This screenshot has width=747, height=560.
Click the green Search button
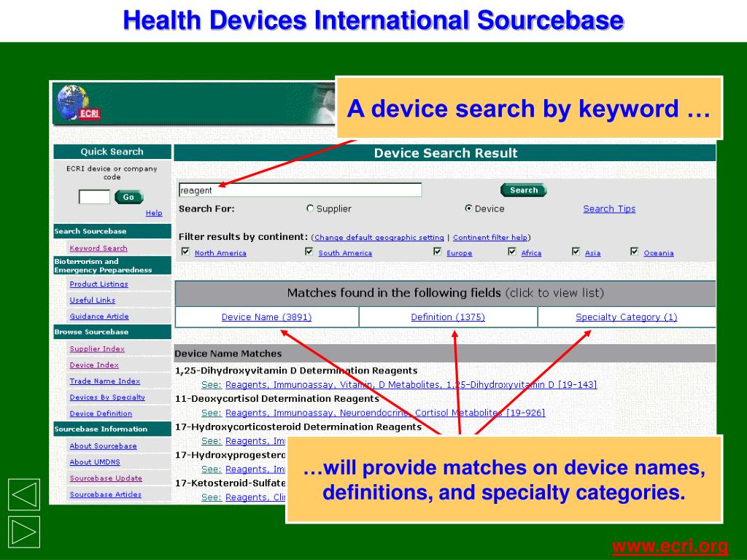524,190
